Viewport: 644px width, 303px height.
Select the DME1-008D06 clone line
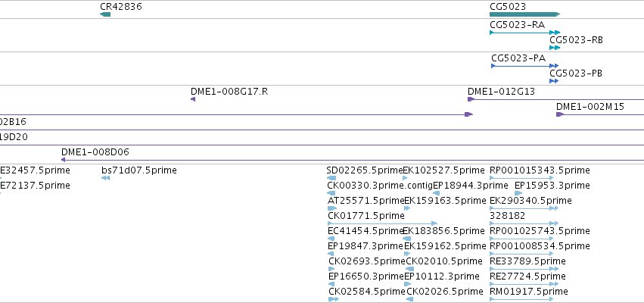click(353, 160)
